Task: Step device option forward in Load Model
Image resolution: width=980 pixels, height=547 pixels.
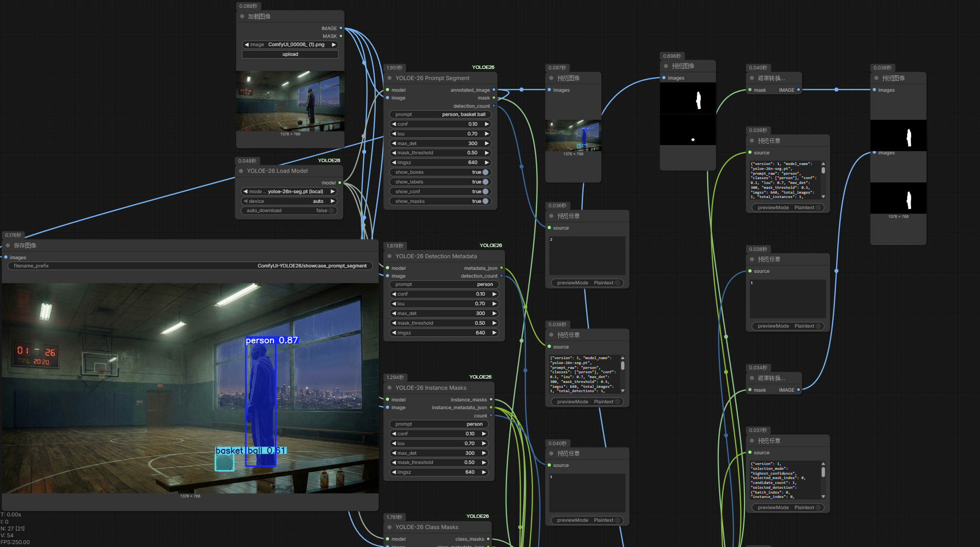Action: point(333,201)
